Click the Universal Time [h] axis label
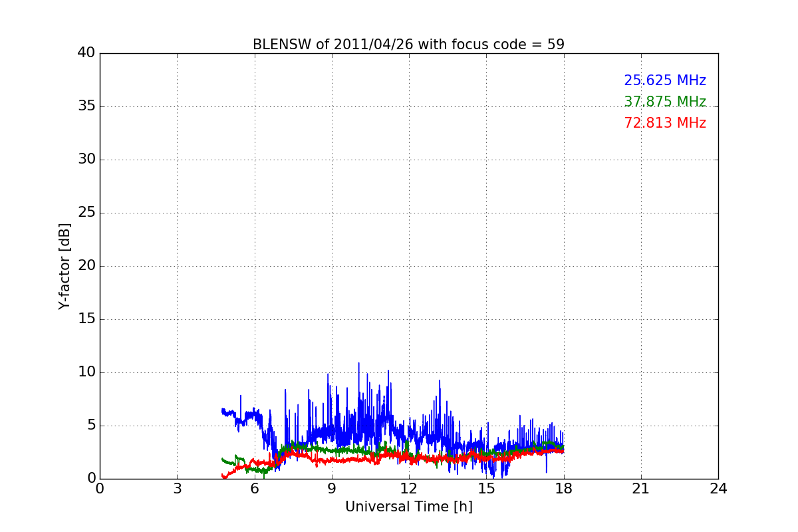 pos(408,507)
